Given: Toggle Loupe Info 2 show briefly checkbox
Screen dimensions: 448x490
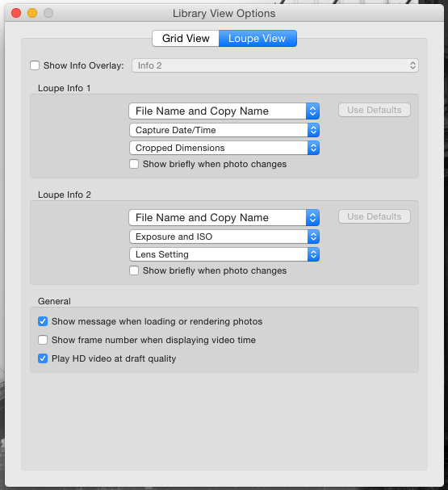Looking at the screenshot, I should (x=134, y=270).
